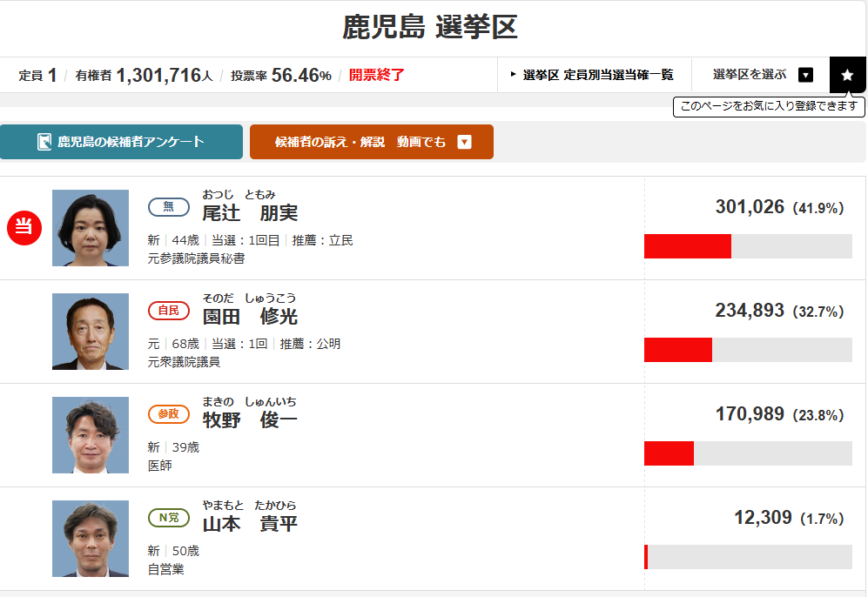The image size is (868, 597).
Task: Open 鹿児島の候補者アンケート button
Action: 121,142
